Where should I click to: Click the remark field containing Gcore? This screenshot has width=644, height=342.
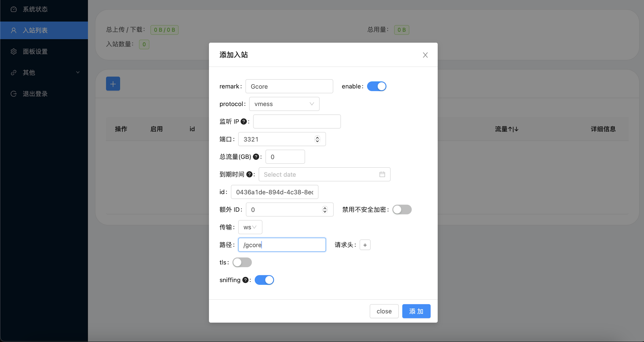coord(289,86)
